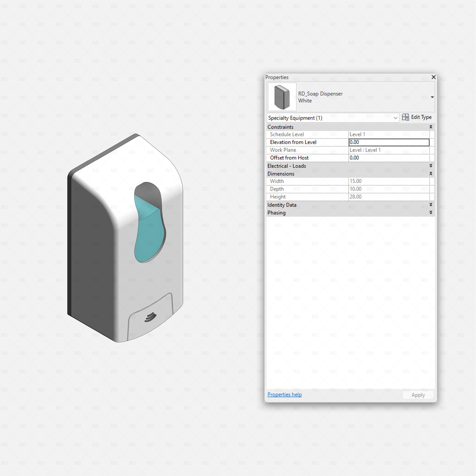Screen dimensions: 476x476
Task: Click the Elevation from Level value field
Action: (389, 142)
